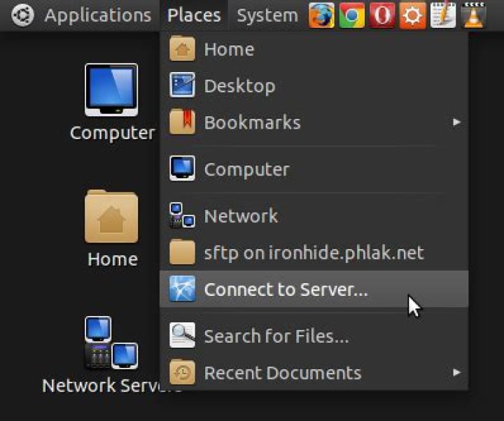This screenshot has width=504, height=421.
Task: Click the Network icon in Places menu
Action: pos(182,215)
